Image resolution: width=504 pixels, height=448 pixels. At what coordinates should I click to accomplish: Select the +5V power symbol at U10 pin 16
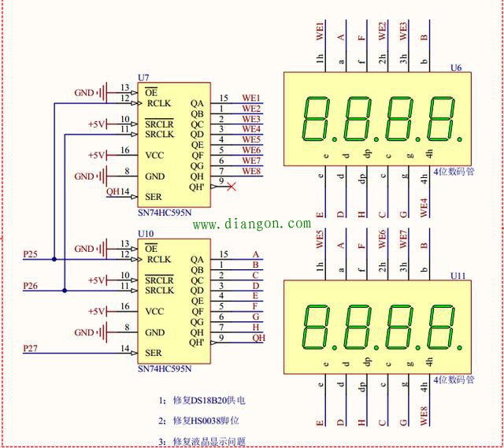98,311
